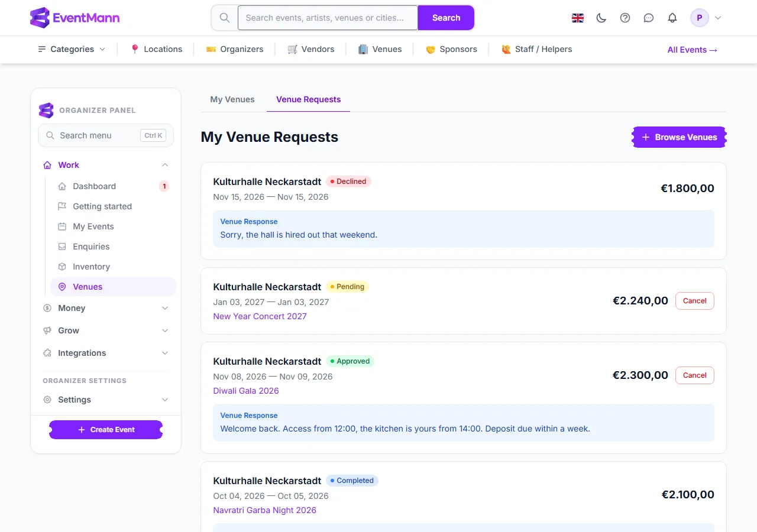This screenshot has width=757, height=532.
Task: Open Vendors in the nav bar
Action: pyautogui.click(x=311, y=49)
